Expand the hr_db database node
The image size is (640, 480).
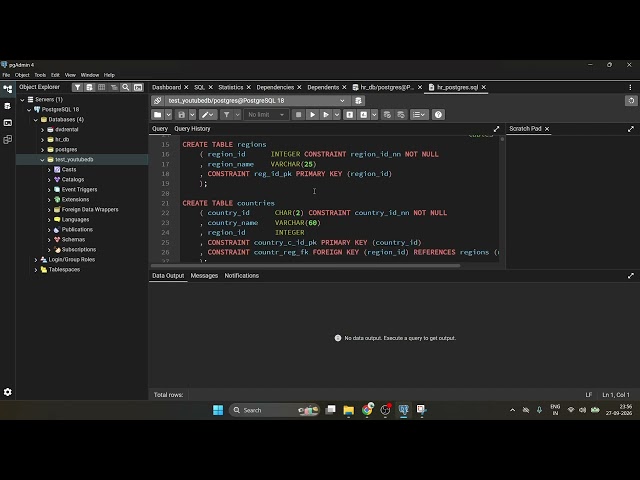pos(42,140)
